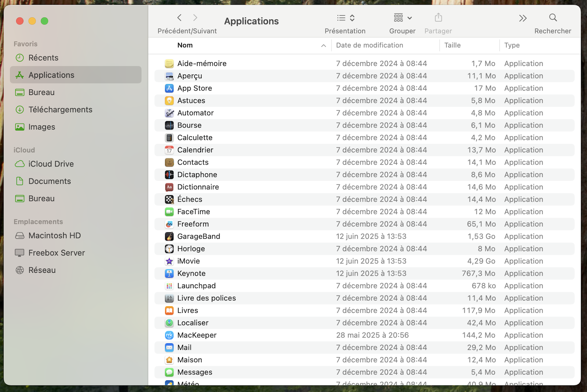Select Macintosh HD under Emplacements
This screenshot has width=587, height=392.
[x=54, y=235]
